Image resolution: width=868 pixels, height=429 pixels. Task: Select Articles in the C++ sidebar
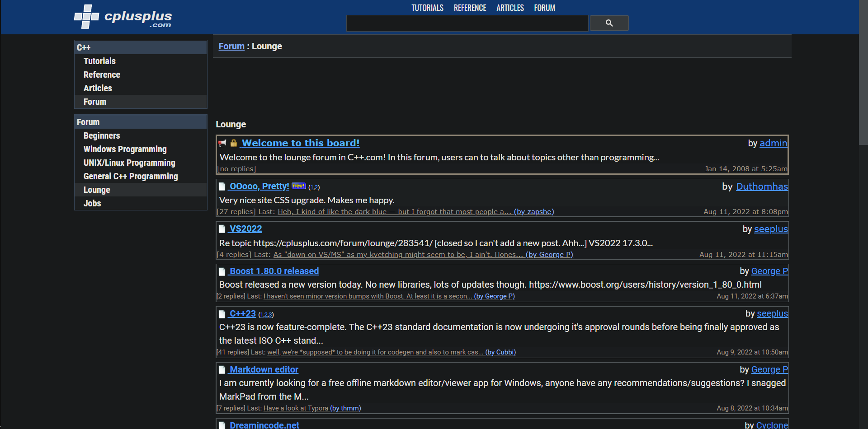(141, 88)
